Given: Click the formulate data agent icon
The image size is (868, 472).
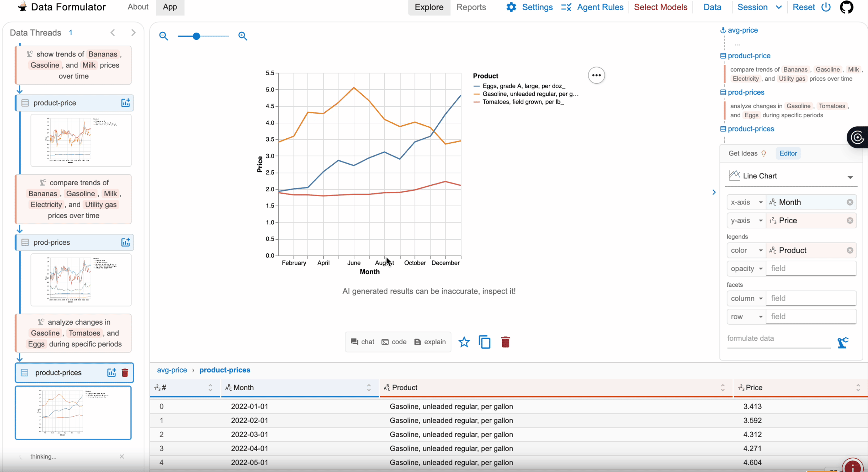Looking at the screenshot, I should click(843, 342).
